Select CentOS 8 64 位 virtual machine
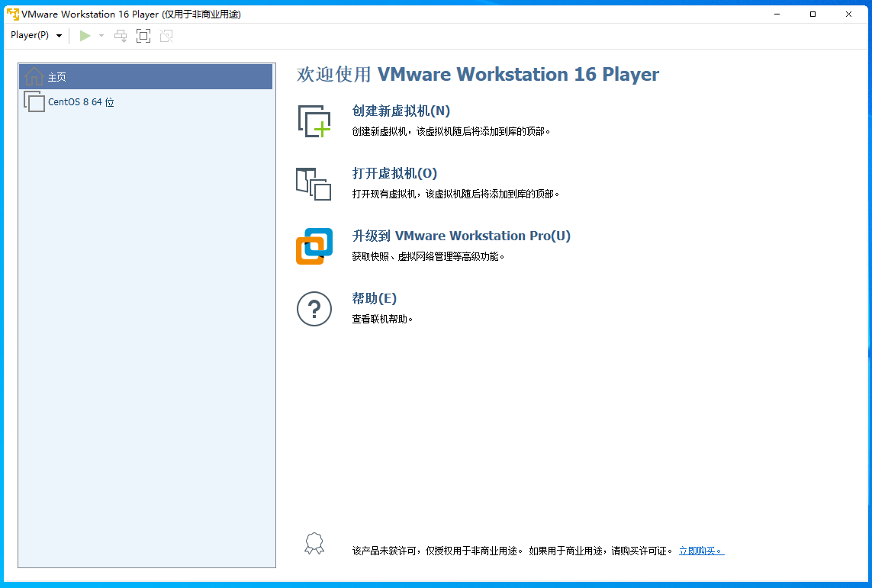 coord(146,101)
